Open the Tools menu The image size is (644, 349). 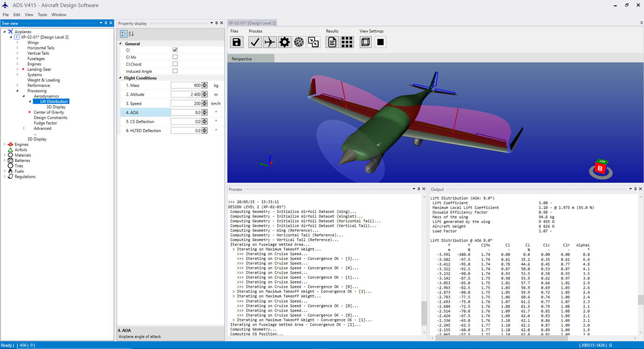42,14
